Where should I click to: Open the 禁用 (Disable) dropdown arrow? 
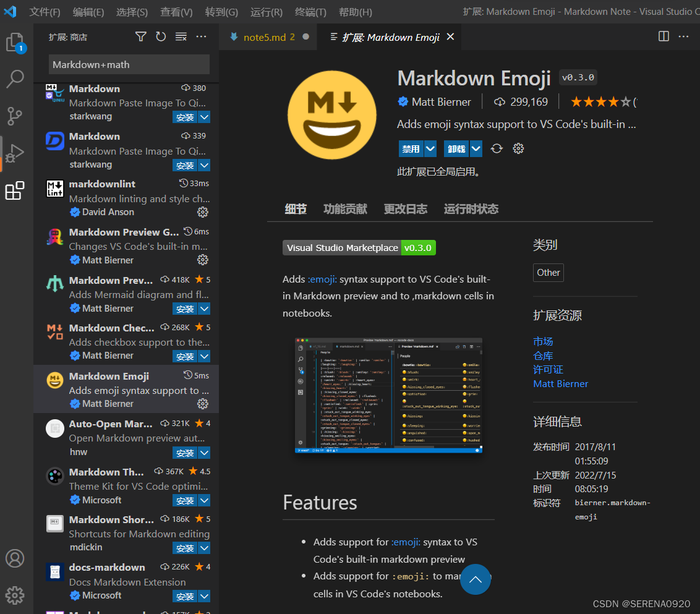point(430,148)
